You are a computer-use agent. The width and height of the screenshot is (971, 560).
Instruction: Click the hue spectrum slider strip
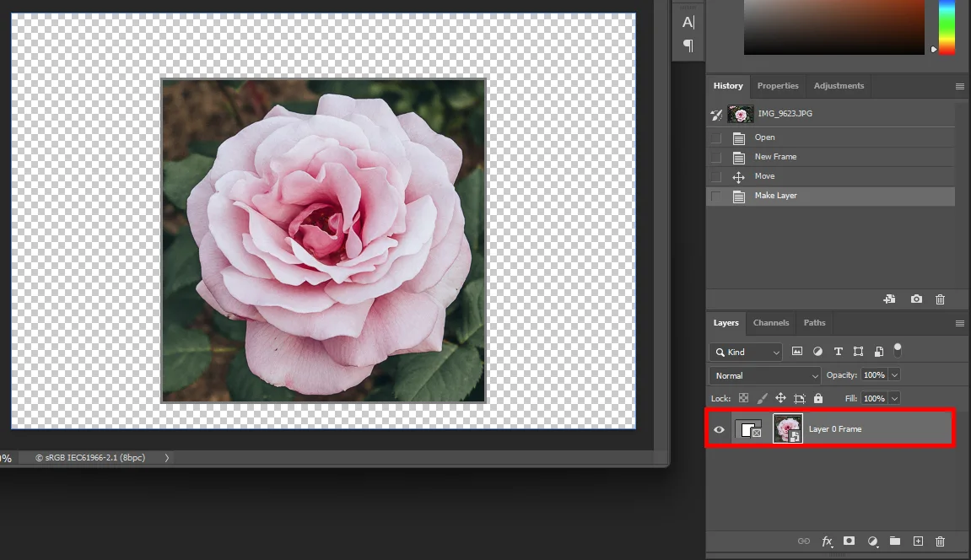tap(947, 27)
